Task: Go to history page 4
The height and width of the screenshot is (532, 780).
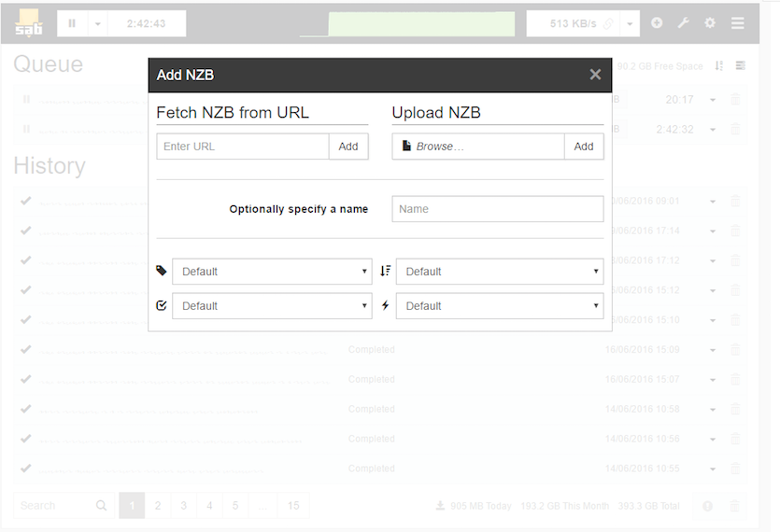Action: 209,506
